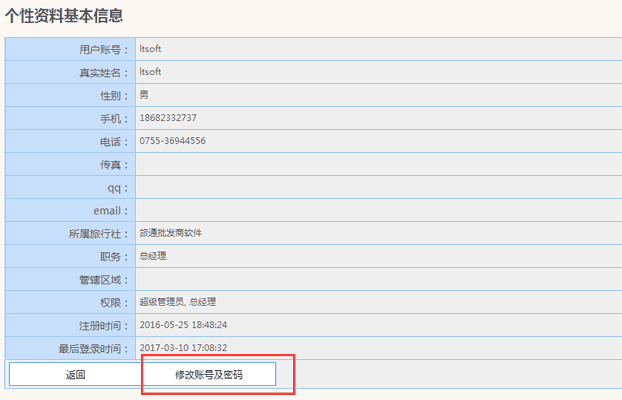Click the 个性资料基本信息 page heading
The height and width of the screenshot is (400, 622).
65,17
